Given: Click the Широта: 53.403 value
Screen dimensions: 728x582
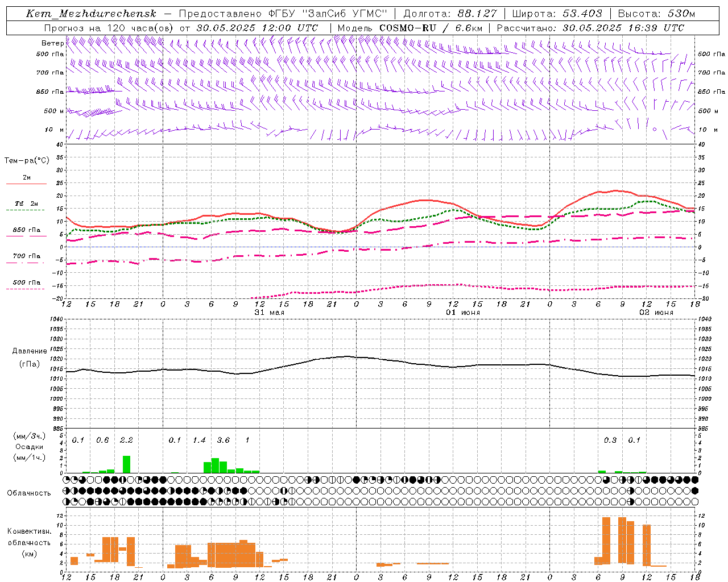Looking at the screenshot, I should (557, 14).
